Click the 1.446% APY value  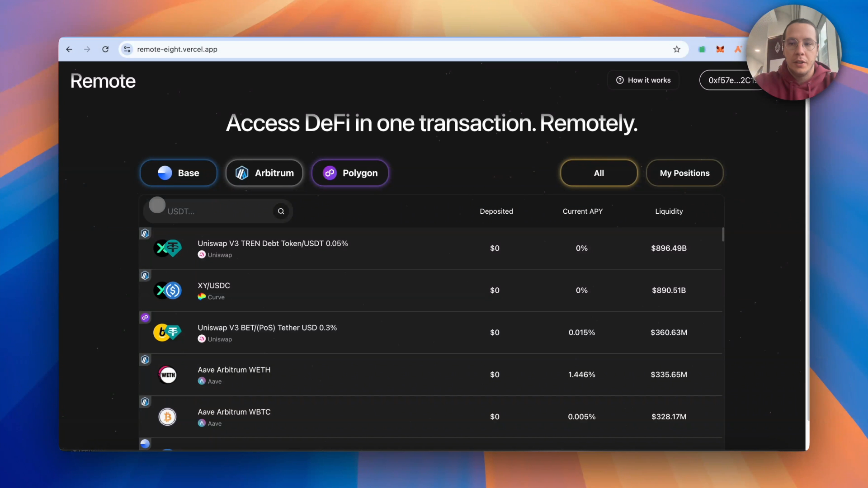(582, 375)
